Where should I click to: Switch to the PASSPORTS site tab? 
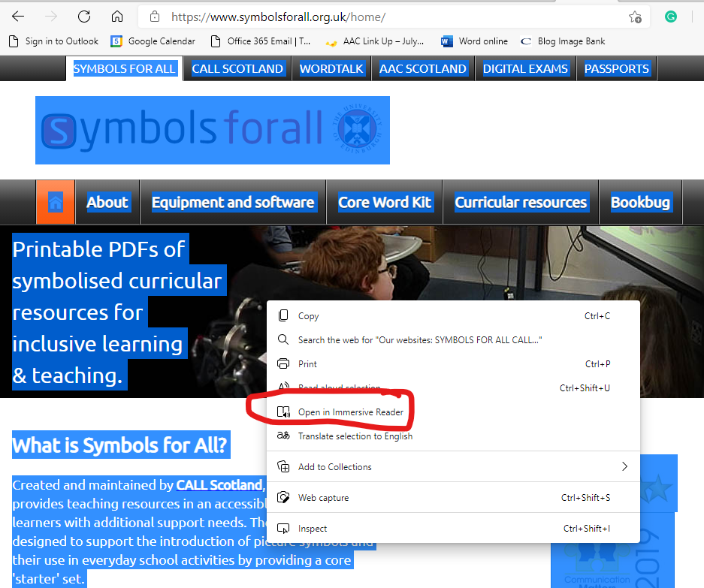click(x=616, y=68)
